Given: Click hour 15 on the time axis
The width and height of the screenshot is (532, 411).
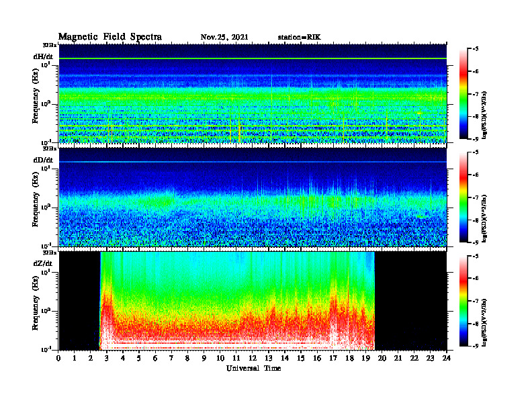Looking at the screenshot, I should [301, 359].
